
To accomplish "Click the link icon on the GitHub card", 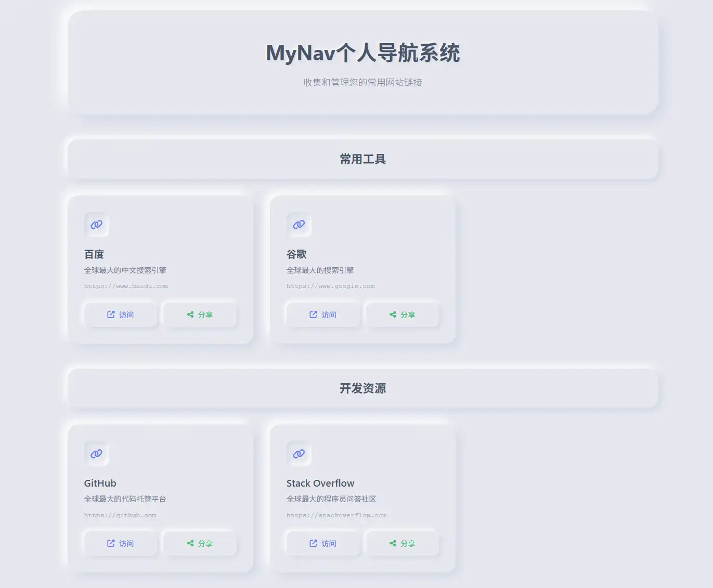I will [96, 453].
